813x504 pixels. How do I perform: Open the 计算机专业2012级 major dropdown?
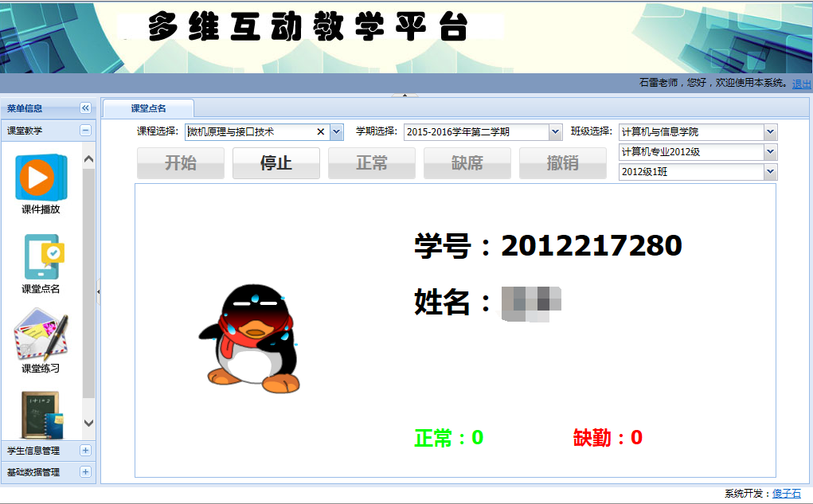pos(771,151)
